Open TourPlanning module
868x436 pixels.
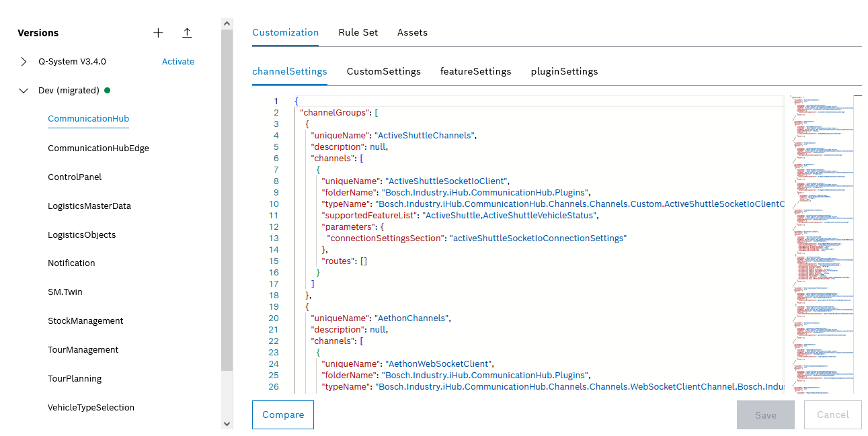[x=75, y=379]
